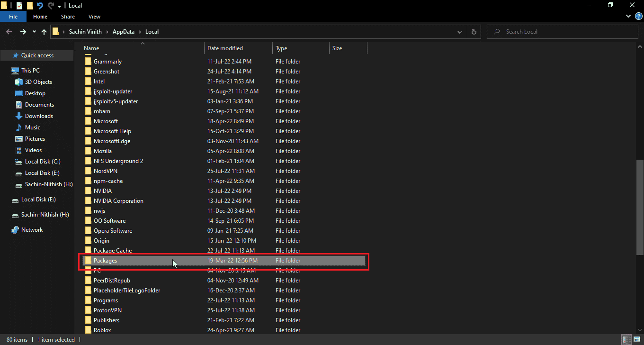Click the Redo icon in title bar
This screenshot has height=345, width=644.
[51, 6]
